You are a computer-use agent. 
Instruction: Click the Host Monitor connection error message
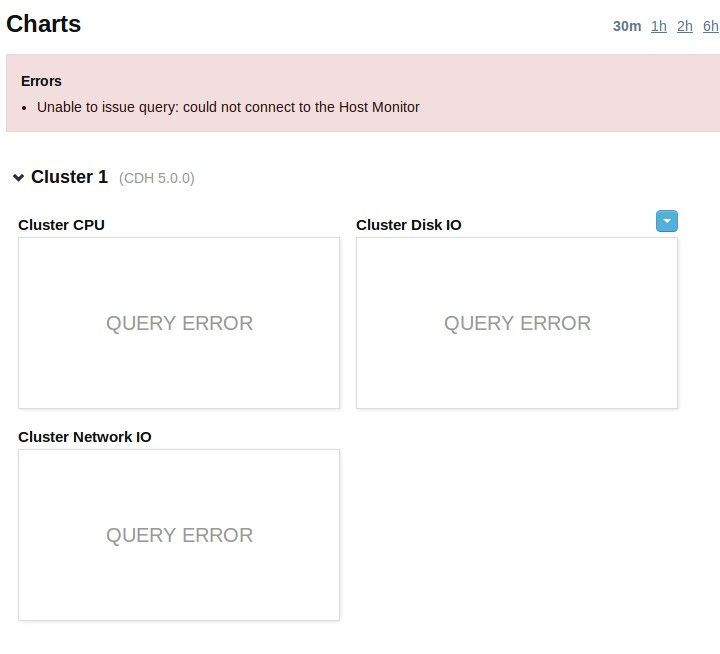coord(228,107)
